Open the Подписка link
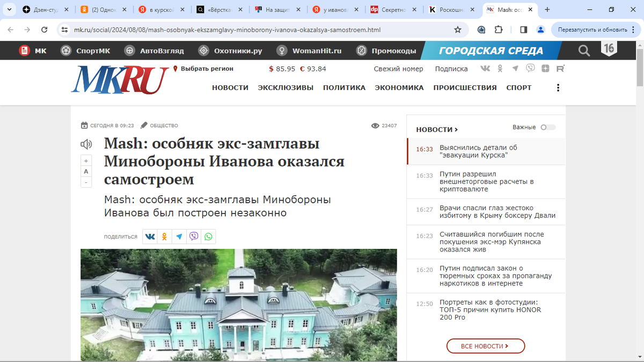Screen dimensions: 644x362 pyautogui.click(x=451, y=69)
